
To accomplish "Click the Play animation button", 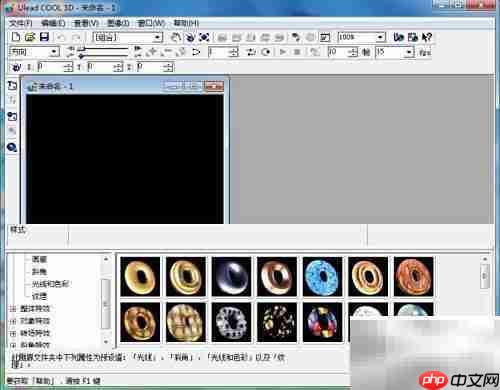I will coord(283,52).
